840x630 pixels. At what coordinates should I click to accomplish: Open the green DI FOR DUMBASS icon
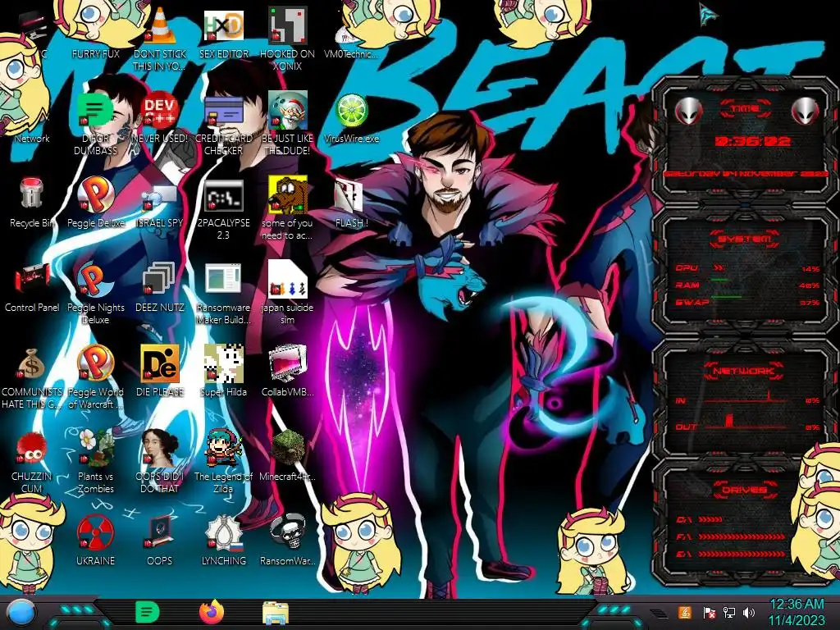[96, 111]
